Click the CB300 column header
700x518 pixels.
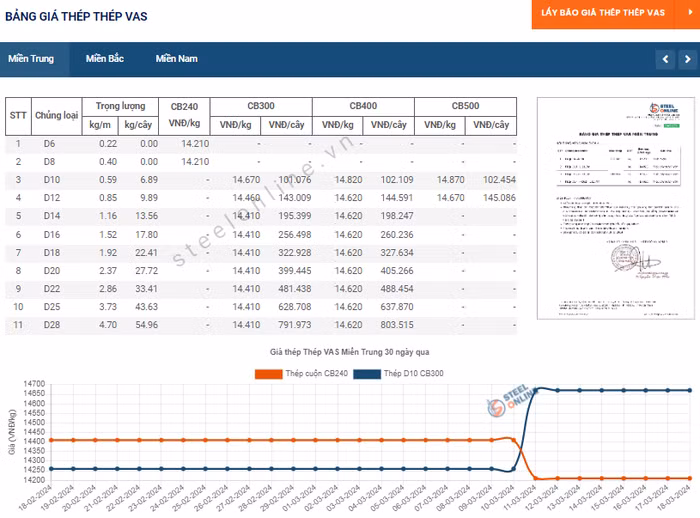click(259, 105)
